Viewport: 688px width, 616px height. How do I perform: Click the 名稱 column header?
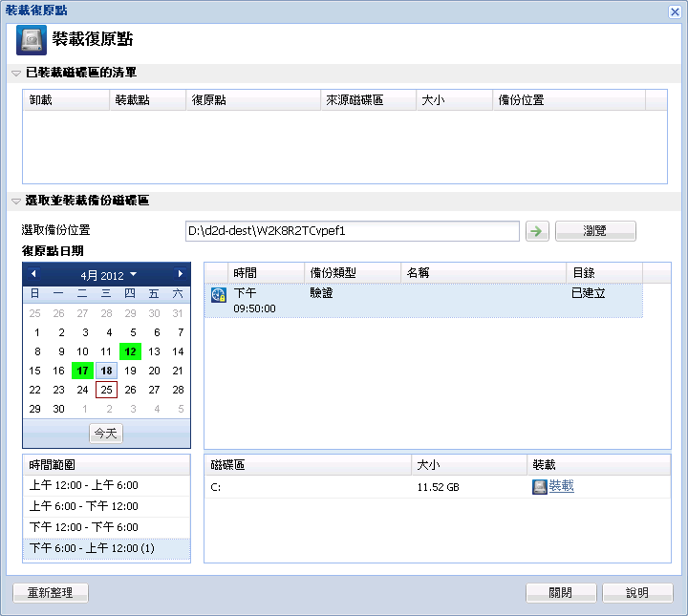(484, 273)
